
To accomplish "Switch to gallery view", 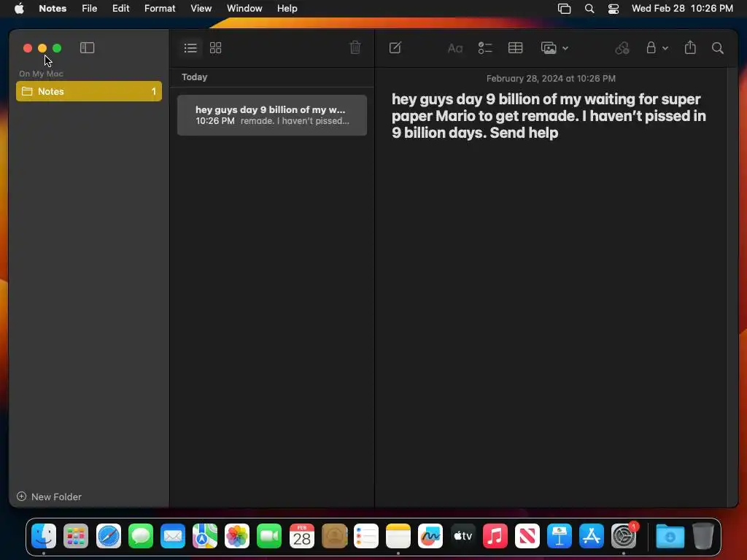I will (x=216, y=47).
